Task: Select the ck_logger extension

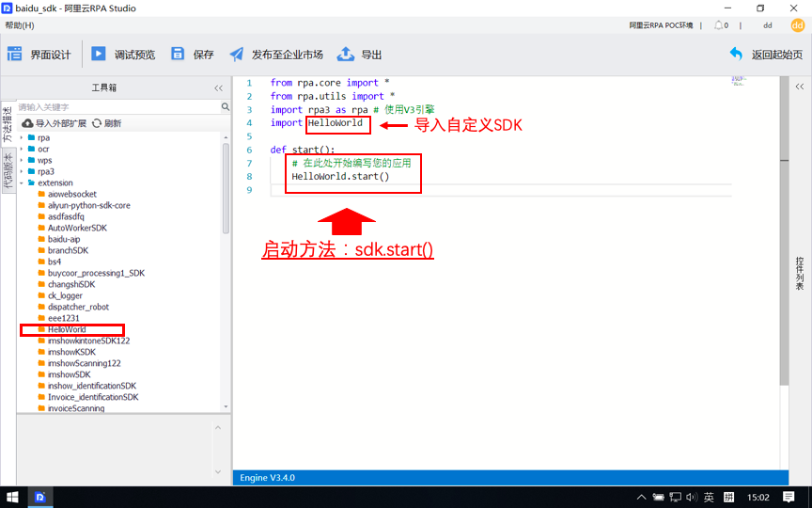Action: pyautogui.click(x=65, y=296)
